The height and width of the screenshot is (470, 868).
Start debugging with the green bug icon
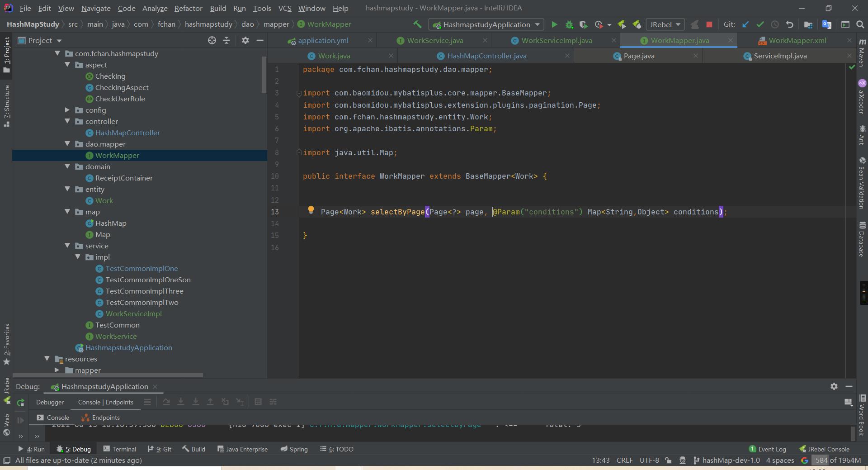tap(569, 24)
